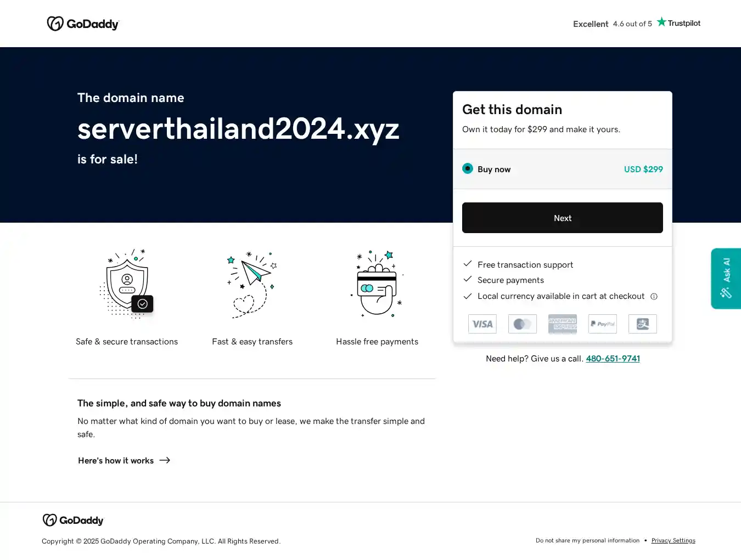Open the Trustpilot rating logo
741x560 pixels.
[x=678, y=22]
